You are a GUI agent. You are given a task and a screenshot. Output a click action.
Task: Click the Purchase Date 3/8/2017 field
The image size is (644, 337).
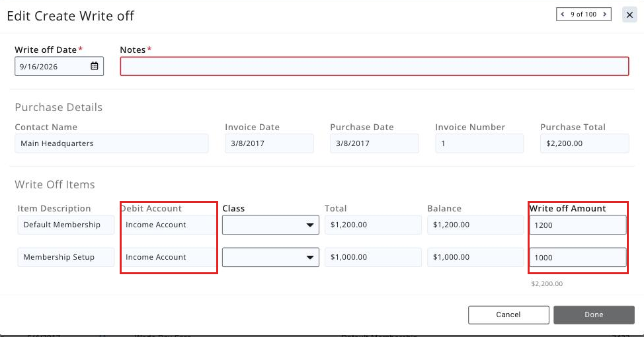coord(374,143)
